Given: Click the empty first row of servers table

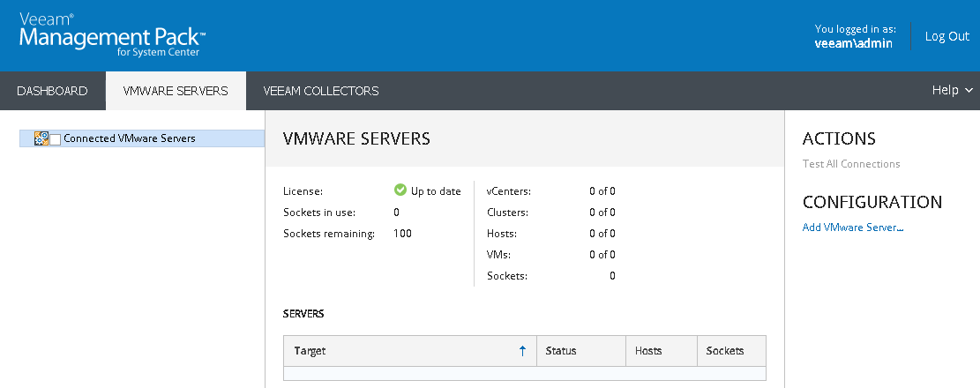Looking at the screenshot, I should 524,373.
